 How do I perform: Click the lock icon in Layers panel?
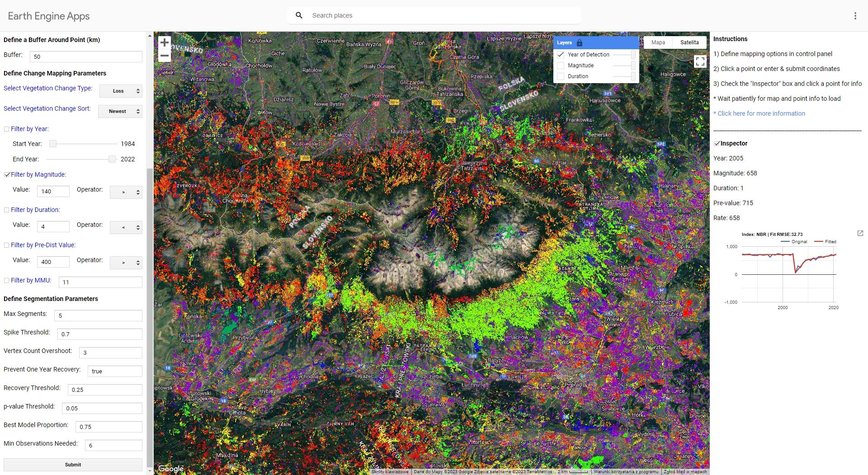(x=580, y=43)
